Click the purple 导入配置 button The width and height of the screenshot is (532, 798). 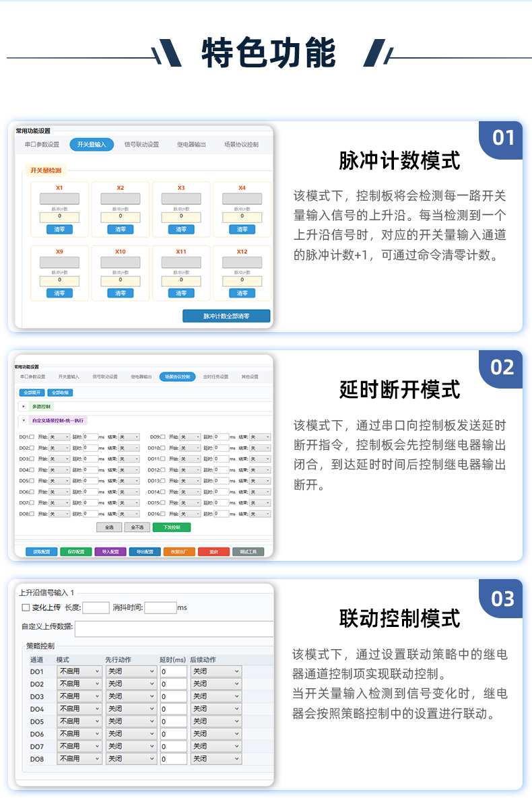point(110,552)
